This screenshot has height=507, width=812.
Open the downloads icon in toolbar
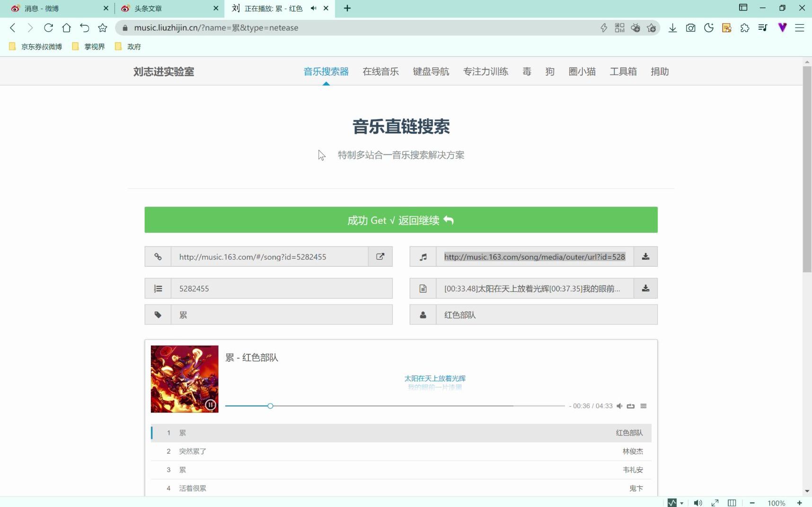(672, 28)
